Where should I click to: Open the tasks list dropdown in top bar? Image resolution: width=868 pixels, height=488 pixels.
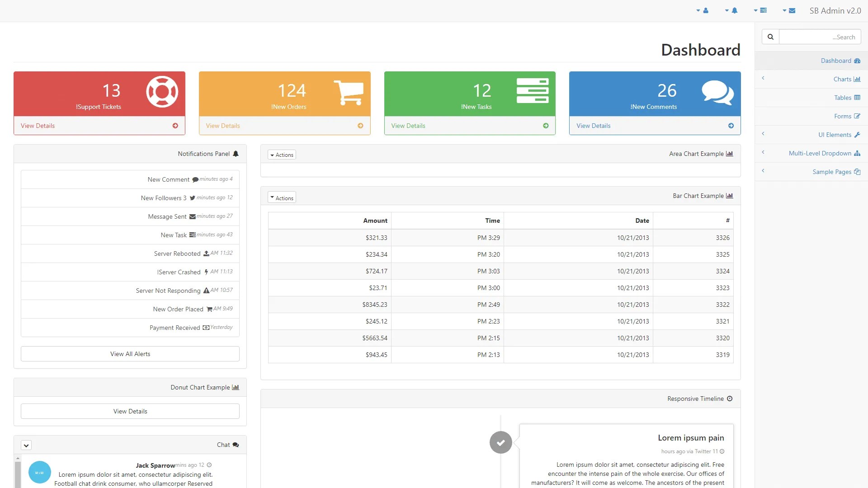click(x=760, y=10)
